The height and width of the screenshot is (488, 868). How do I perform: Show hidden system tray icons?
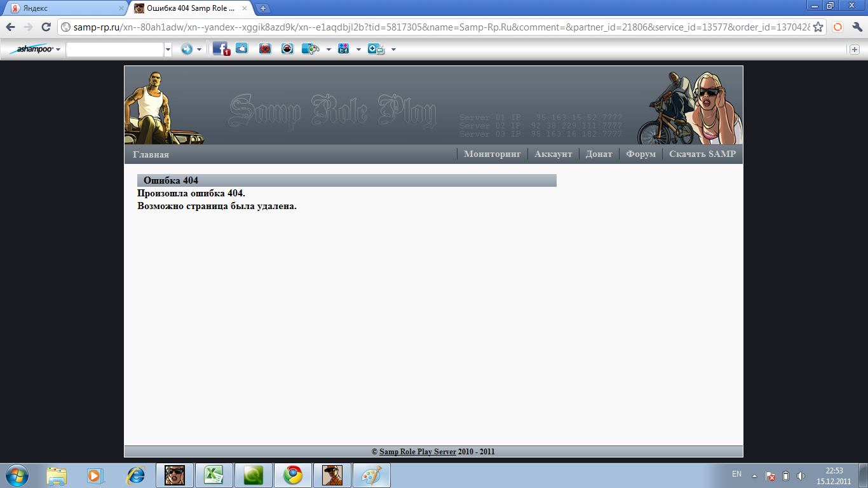click(754, 475)
